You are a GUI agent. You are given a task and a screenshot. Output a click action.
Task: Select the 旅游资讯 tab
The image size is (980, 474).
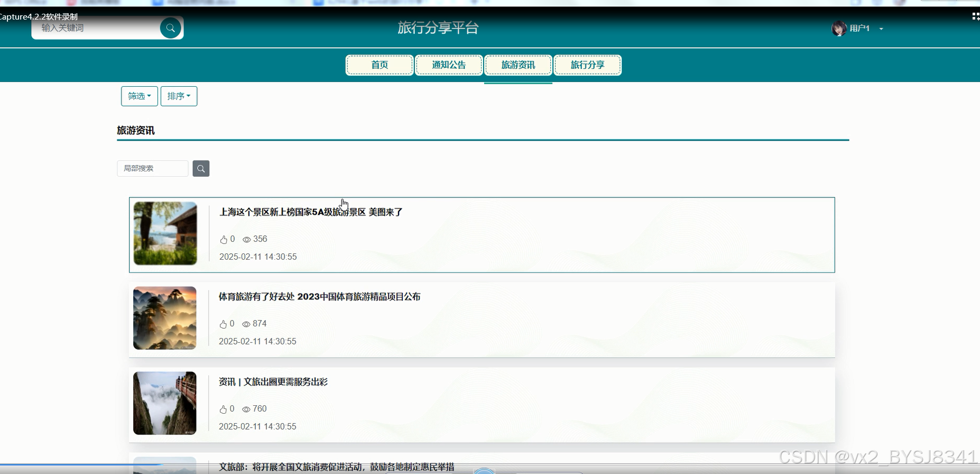pos(518,65)
